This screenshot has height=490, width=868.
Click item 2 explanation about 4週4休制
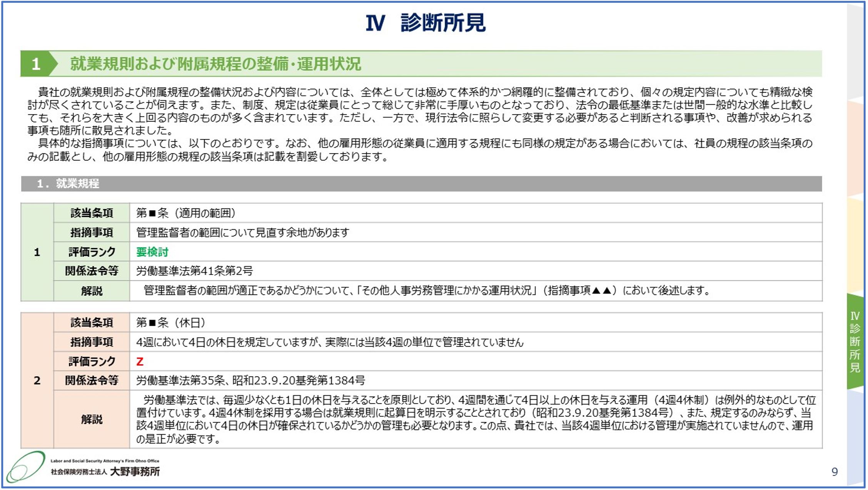(476, 419)
